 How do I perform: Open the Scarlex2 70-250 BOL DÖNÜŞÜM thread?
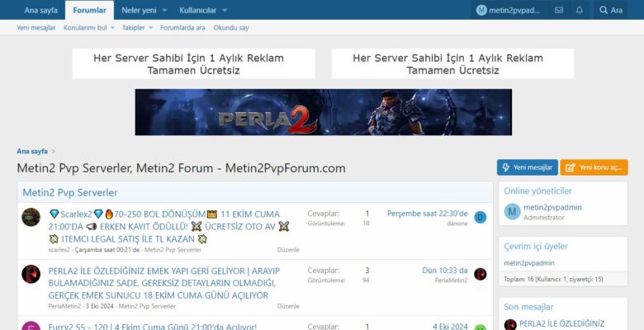coord(169,227)
